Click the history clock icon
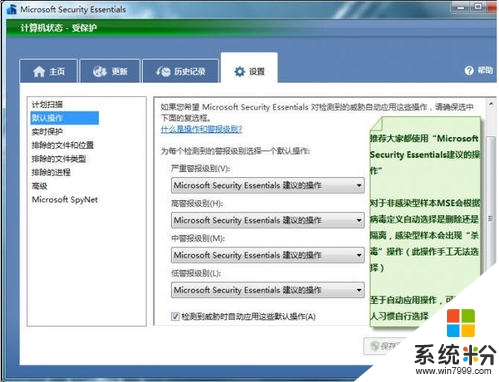Viewport: 499px width, 382px height. (163, 71)
